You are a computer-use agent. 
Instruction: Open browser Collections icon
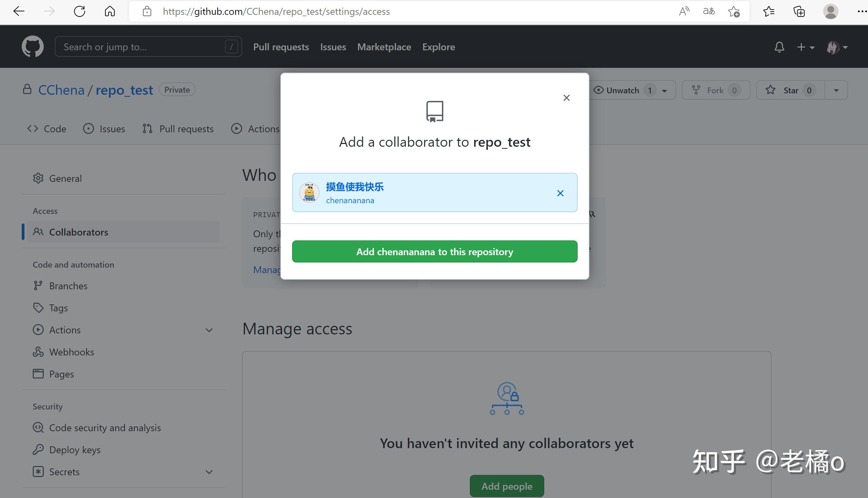click(799, 11)
